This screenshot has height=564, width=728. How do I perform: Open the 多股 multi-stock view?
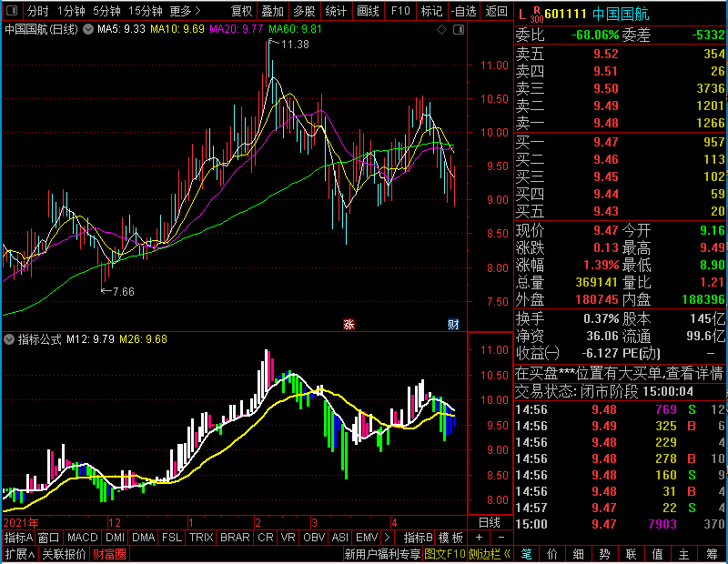coord(304,11)
